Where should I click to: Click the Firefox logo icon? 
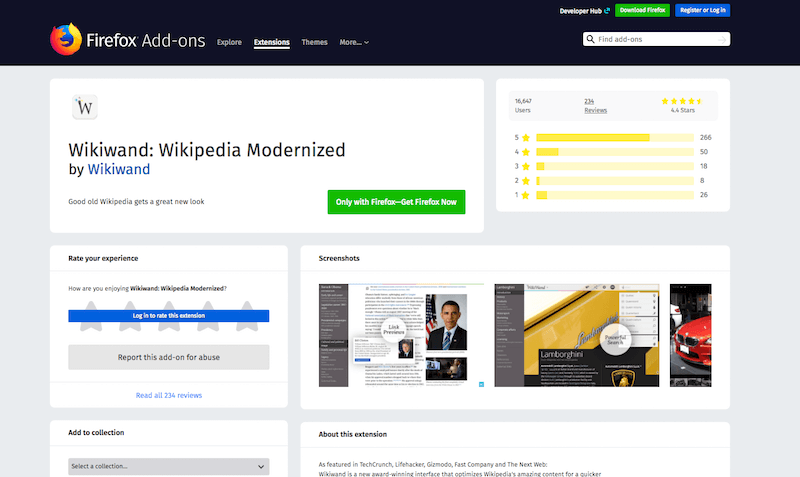(66, 39)
